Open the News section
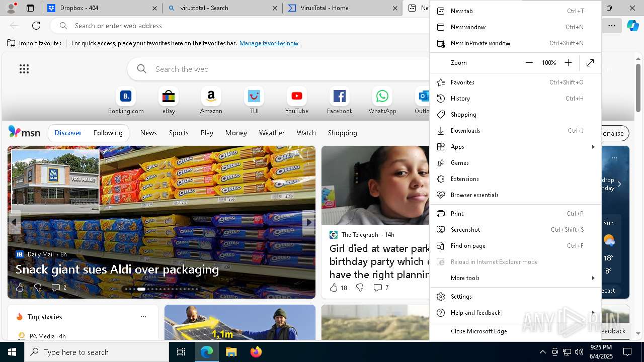 (x=148, y=133)
